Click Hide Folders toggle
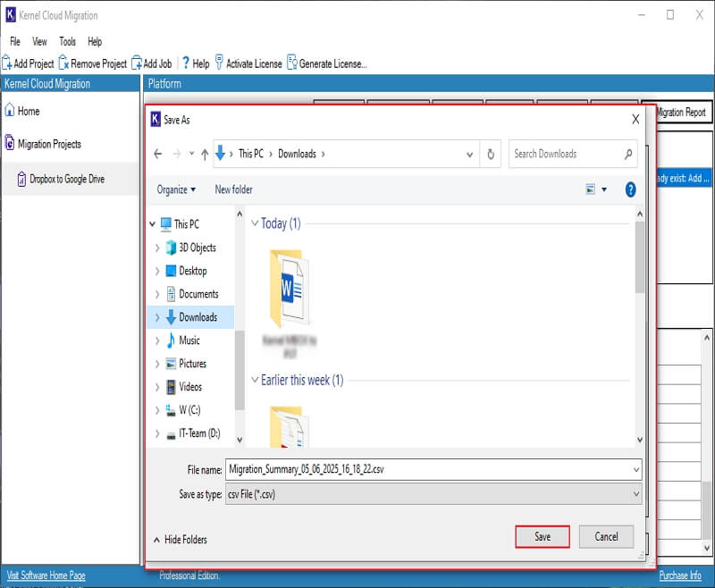This screenshot has height=588, width=715. tap(181, 540)
